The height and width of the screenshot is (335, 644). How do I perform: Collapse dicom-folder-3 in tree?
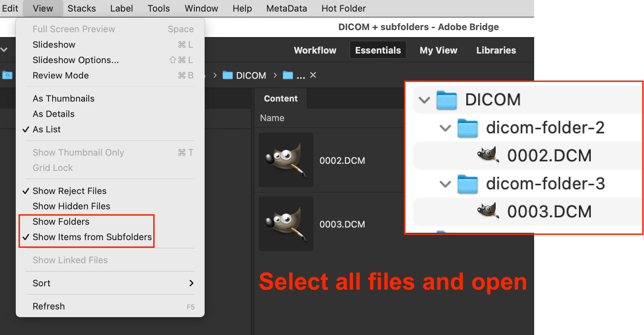point(445,184)
